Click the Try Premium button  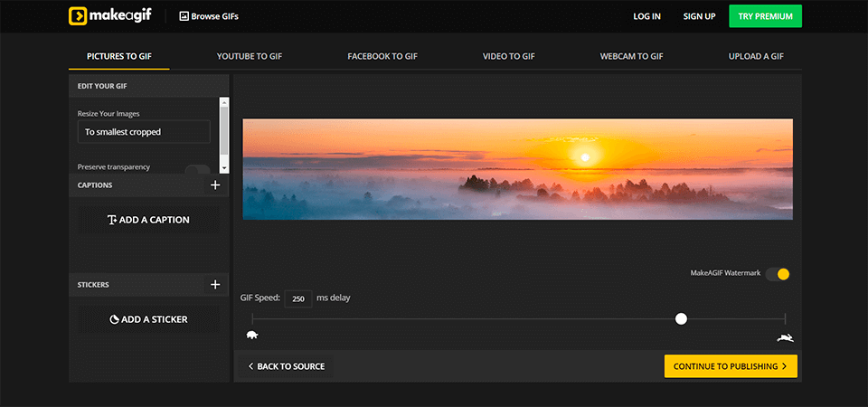[x=765, y=16]
